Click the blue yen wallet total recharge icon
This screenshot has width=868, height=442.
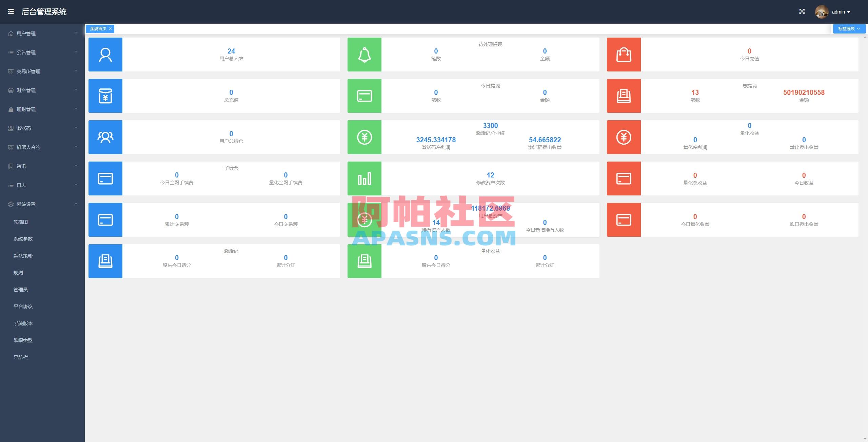(105, 96)
